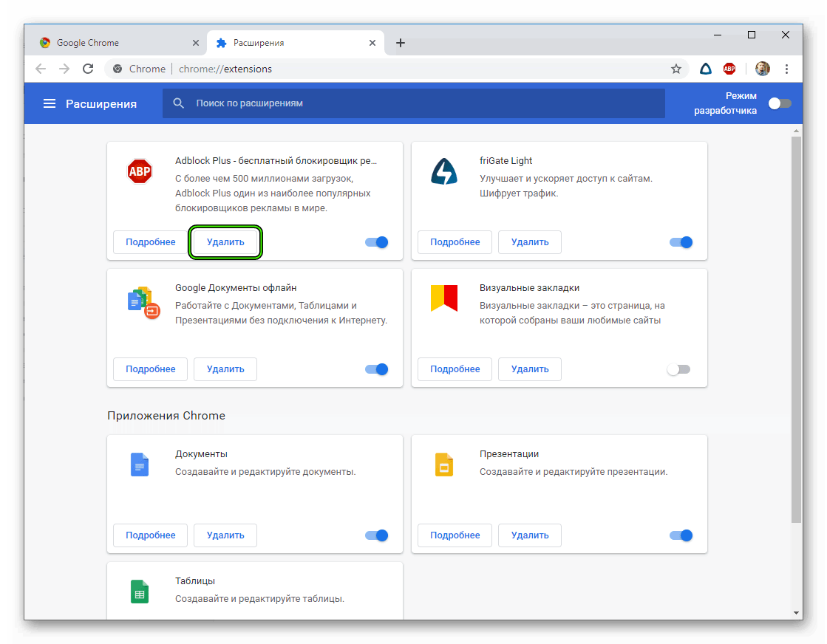Image resolution: width=827 pixels, height=644 pixels.
Task: Focus the Поиск по расширениям search field
Action: click(414, 103)
